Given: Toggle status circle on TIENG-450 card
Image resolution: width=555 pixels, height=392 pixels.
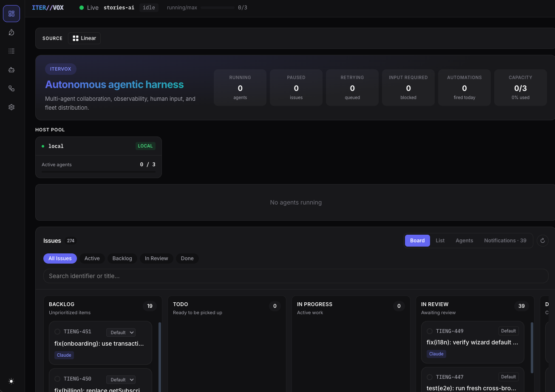Looking at the screenshot, I should [x=57, y=379].
